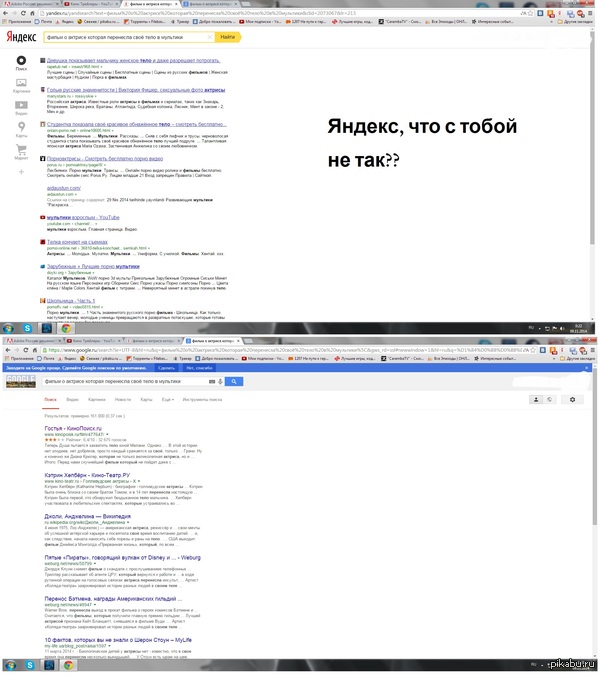600x675 pixels.
Task: Reload the Yandex page in top browser
Action: (23, 13)
